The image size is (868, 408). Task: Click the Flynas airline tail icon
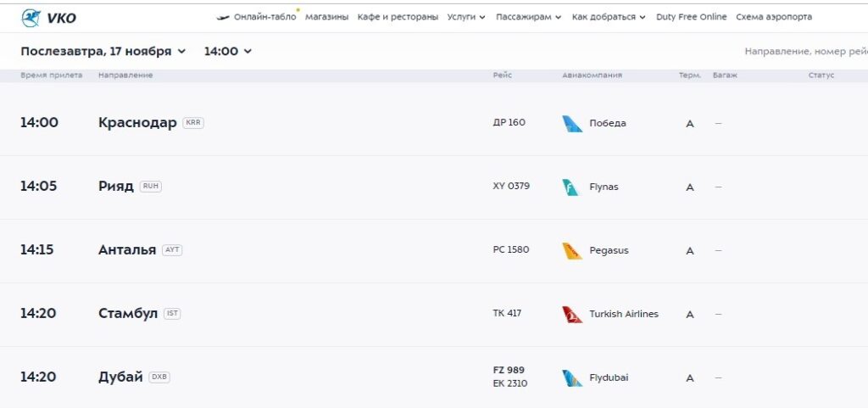pos(571,187)
